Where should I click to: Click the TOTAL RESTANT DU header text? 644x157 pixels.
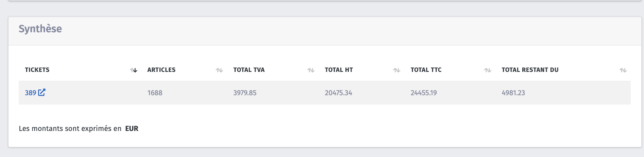tap(530, 70)
